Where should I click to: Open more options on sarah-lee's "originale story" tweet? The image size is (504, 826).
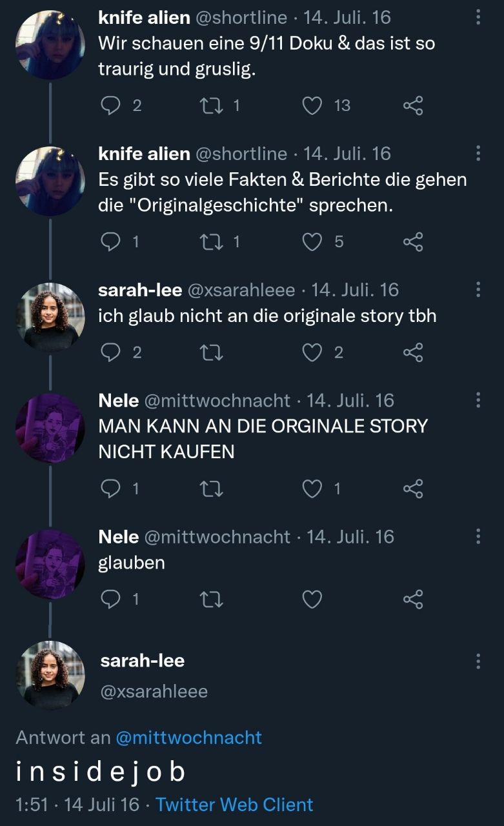[478, 290]
